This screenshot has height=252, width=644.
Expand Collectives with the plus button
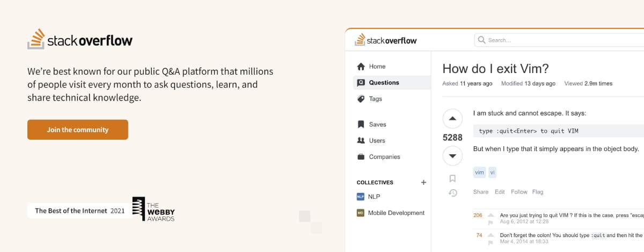click(x=423, y=182)
